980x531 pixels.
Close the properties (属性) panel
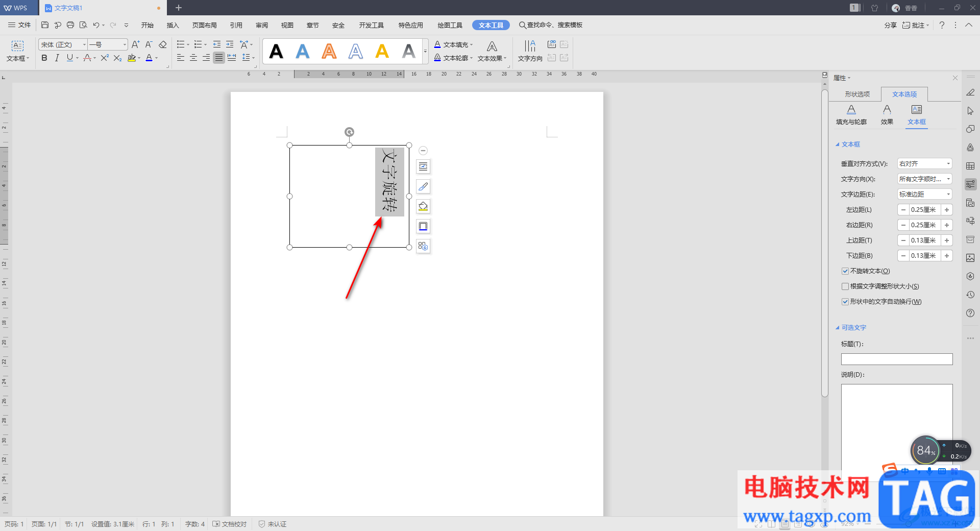[x=955, y=78]
